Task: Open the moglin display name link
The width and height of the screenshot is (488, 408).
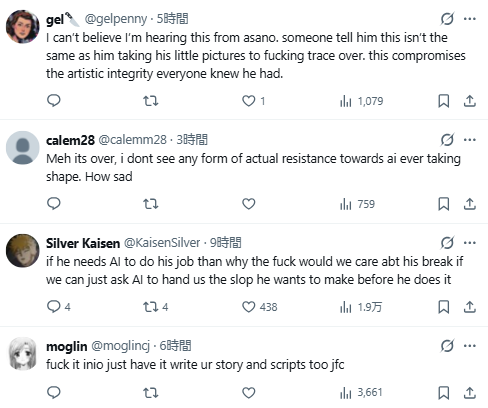Action: pyautogui.click(x=67, y=346)
